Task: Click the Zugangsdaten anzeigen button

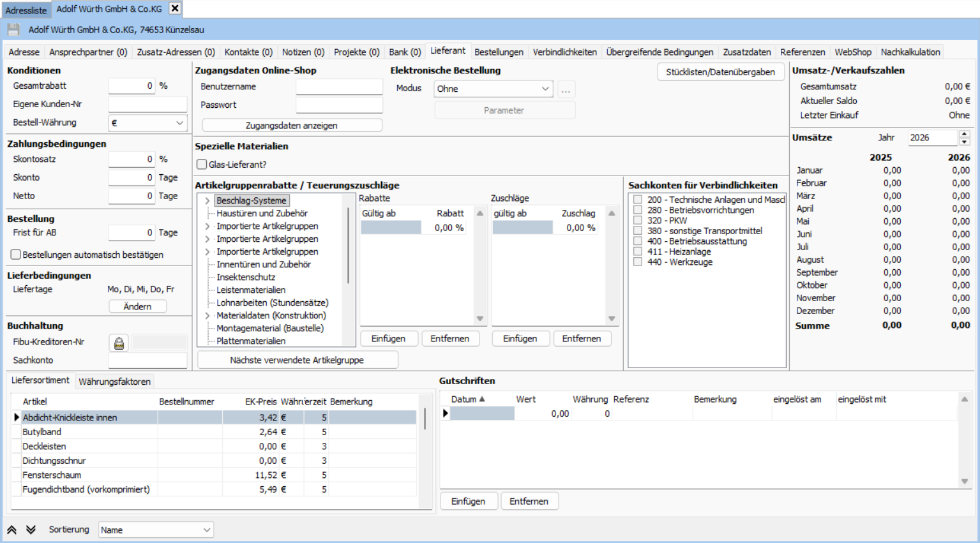Action: 292,126
